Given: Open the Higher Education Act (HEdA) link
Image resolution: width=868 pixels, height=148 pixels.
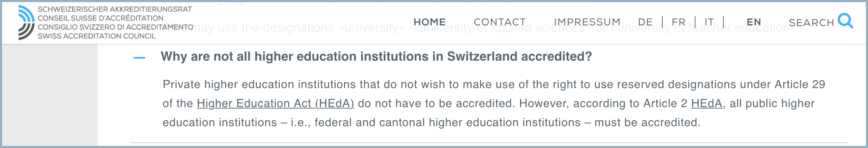Looking at the screenshot, I should point(275,103).
